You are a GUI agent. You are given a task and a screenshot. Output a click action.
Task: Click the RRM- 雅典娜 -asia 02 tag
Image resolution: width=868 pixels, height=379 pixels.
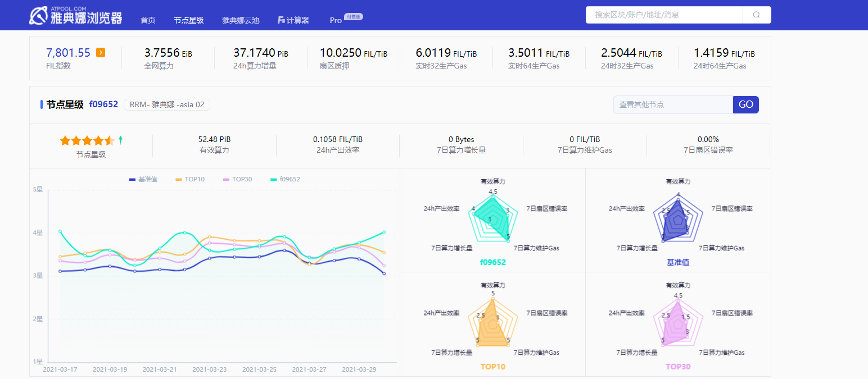[166, 104]
